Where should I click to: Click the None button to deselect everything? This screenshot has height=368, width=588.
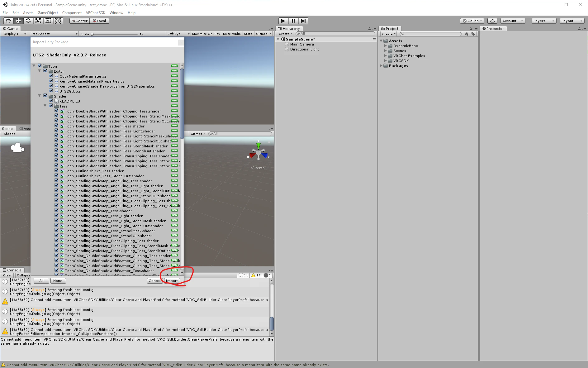coord(58,281)
